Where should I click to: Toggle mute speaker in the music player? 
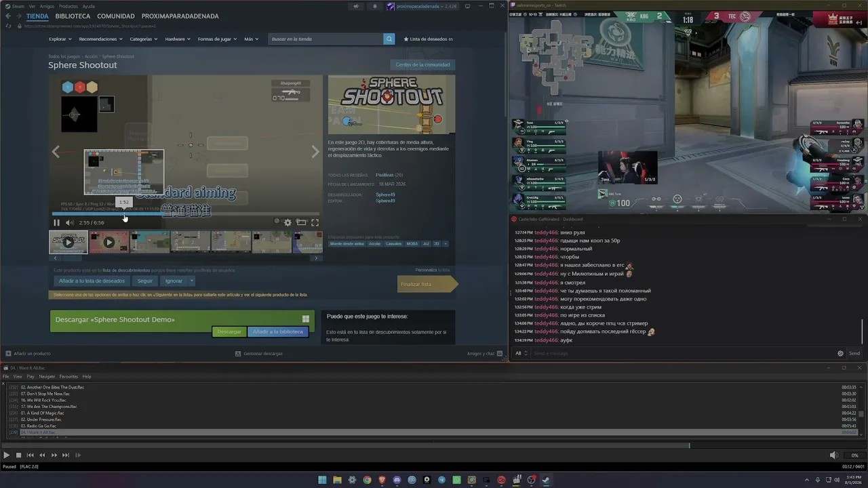[x=833, y=455]
